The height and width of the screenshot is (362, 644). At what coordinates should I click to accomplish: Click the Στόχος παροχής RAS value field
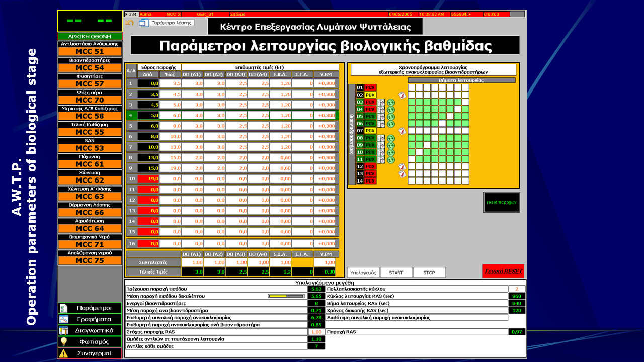point(316,332)
